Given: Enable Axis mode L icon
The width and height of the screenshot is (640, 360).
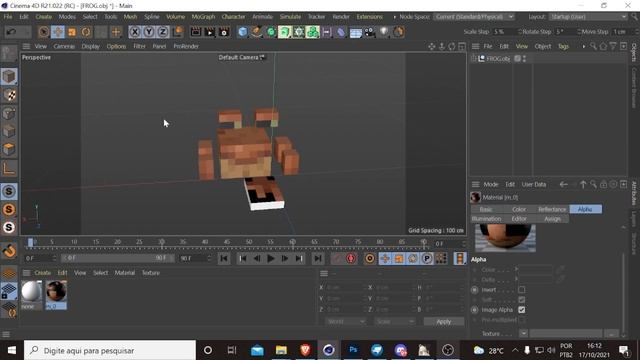Looking at the screenshot, I should (9, 168).
